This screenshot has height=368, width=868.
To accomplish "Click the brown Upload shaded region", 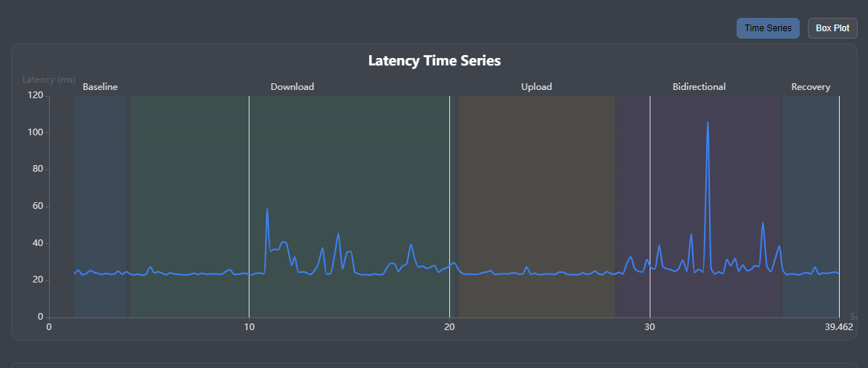I will tap(536, 206).
